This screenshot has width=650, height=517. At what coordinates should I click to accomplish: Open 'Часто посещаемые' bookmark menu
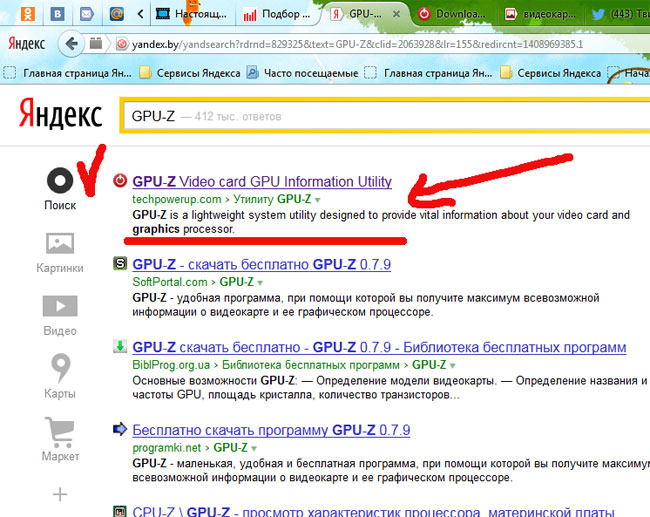302,73
